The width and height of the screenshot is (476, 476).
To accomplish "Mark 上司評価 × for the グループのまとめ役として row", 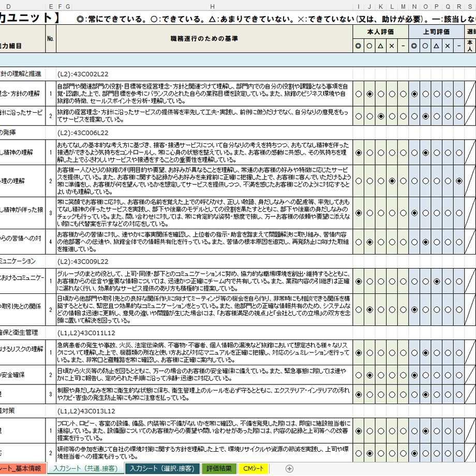I will [448, 281].
